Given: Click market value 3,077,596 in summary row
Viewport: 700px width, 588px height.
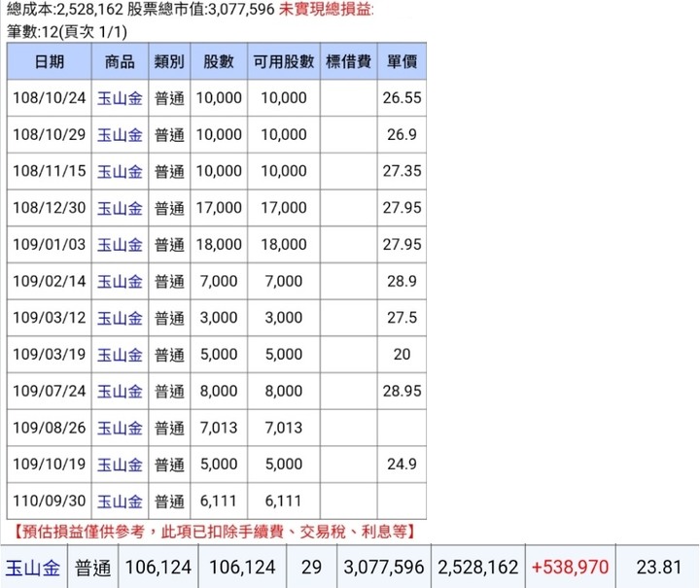Looking at the screenshot, I should (x=383, y=568).
